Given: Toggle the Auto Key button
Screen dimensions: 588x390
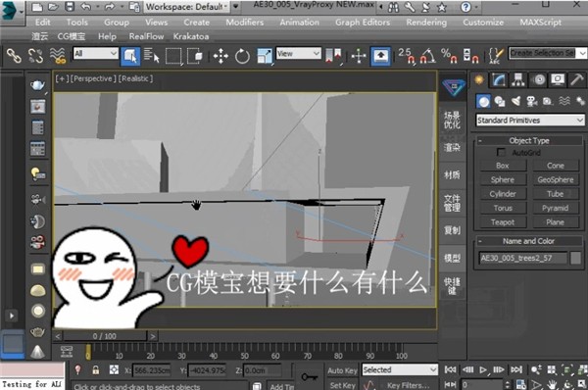Looking at the screenshot, I should 342,370.
